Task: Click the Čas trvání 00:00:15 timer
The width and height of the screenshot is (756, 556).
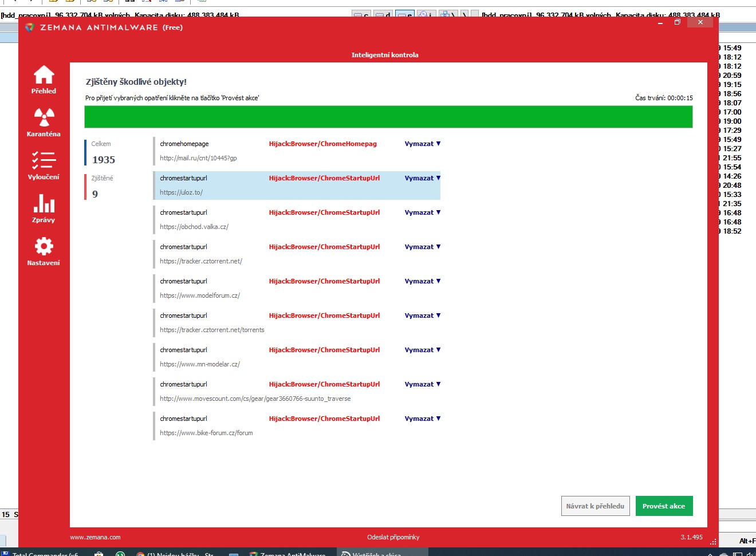Action: [x=664, y=98]
